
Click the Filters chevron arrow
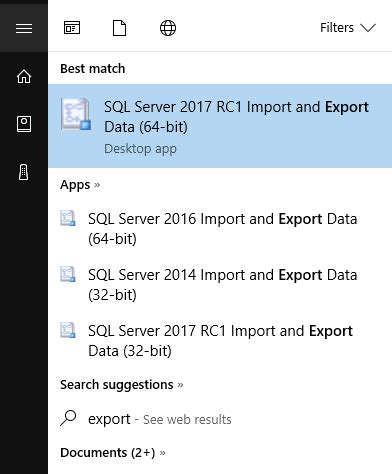(x=368, y=28)
